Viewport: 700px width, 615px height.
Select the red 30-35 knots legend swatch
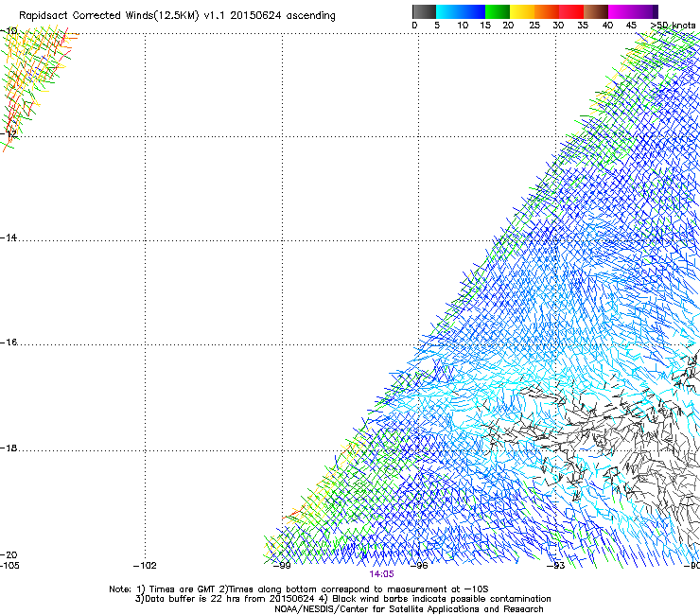click(571, 11)
